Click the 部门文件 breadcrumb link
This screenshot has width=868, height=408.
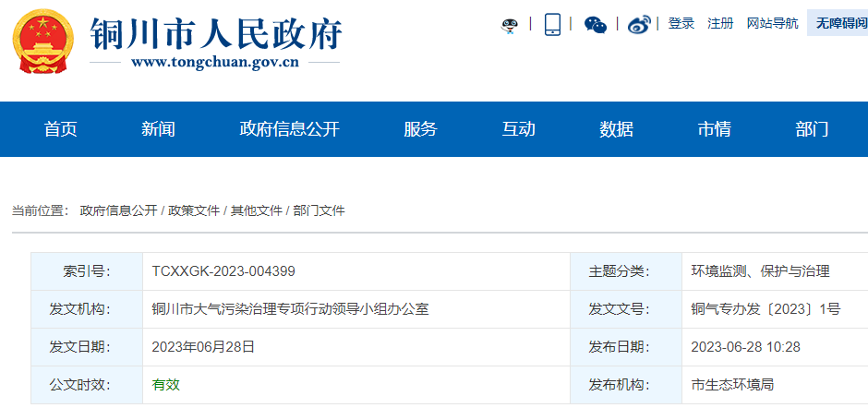tap(319, 210)
